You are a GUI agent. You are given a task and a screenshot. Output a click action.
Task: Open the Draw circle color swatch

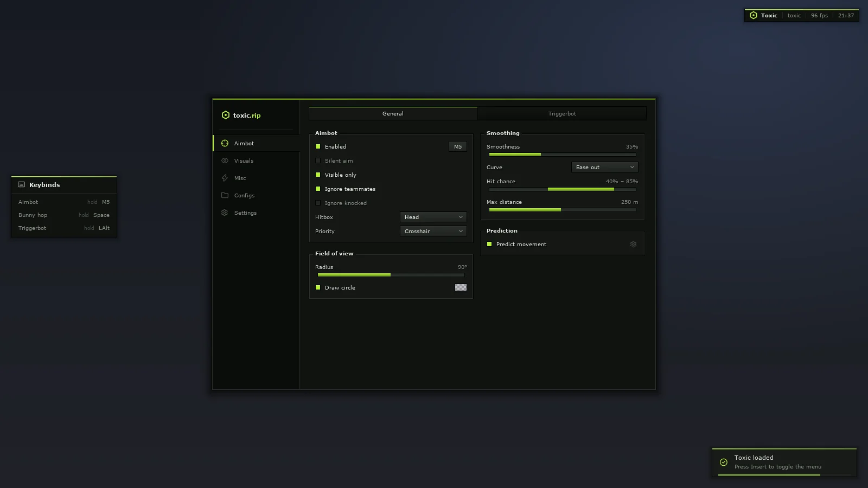(x=461, y=287)
